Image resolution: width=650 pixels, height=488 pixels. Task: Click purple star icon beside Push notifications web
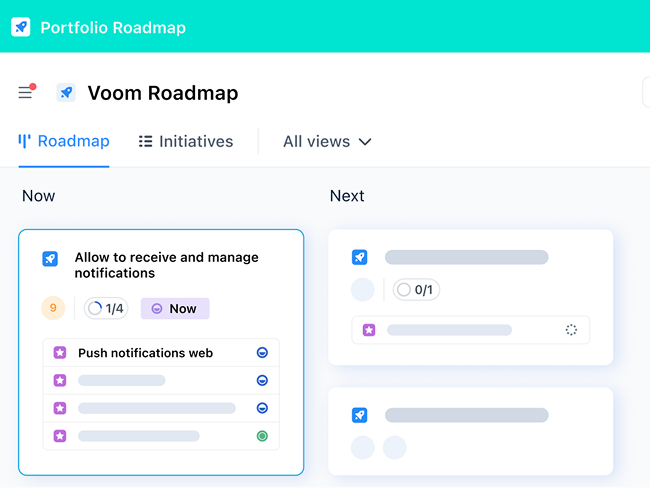coord(60,353)
